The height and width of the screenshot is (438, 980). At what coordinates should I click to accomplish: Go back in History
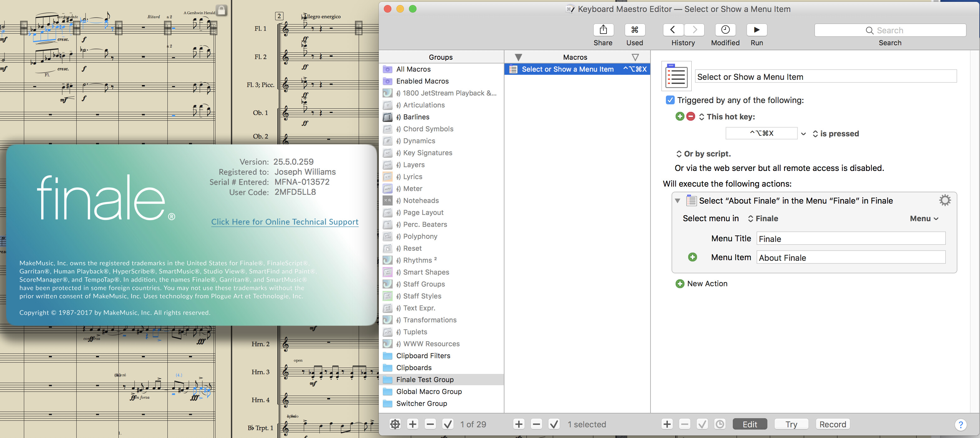coord(673,30)
